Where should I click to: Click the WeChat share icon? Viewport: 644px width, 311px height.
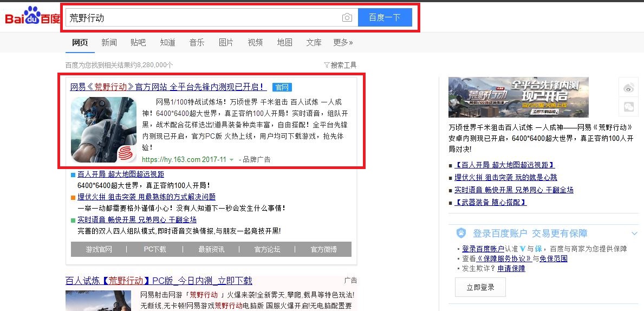pos(628,106)
